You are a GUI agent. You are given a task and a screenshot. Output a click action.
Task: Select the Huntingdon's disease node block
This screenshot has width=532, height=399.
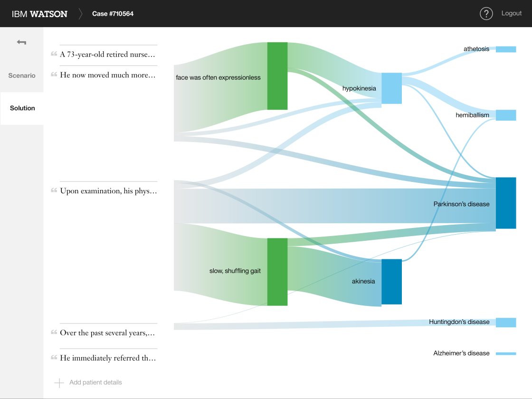pyautogui.click(x=506, y=323)
